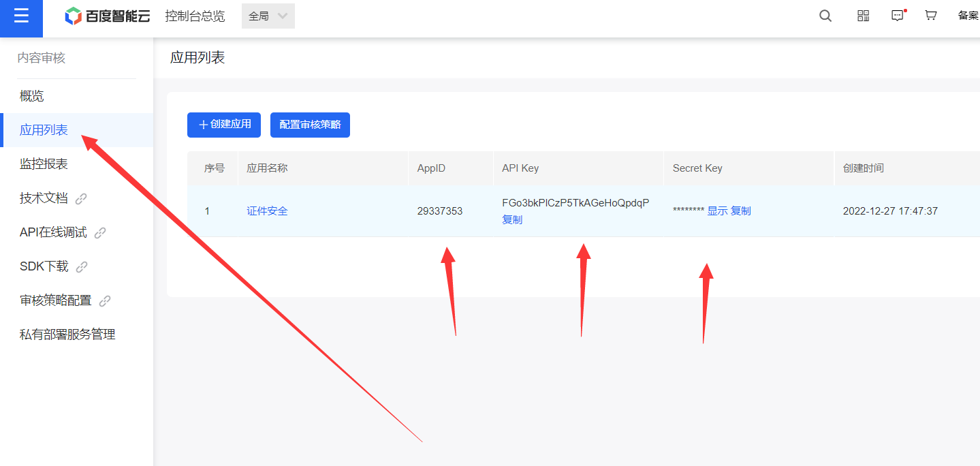This screenshot has height=466, width=980.
Task: Click 复制 under the API Key
Action: [512, 220]
